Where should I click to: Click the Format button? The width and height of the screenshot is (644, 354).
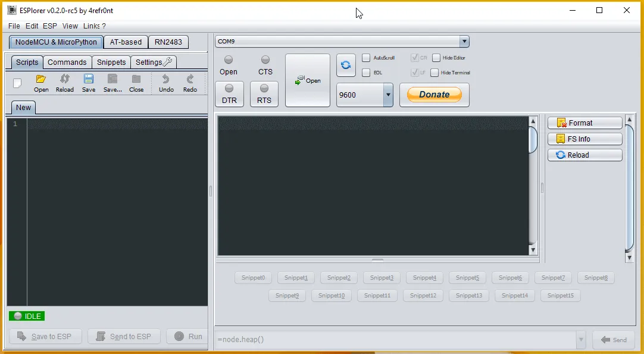[584, 123]
